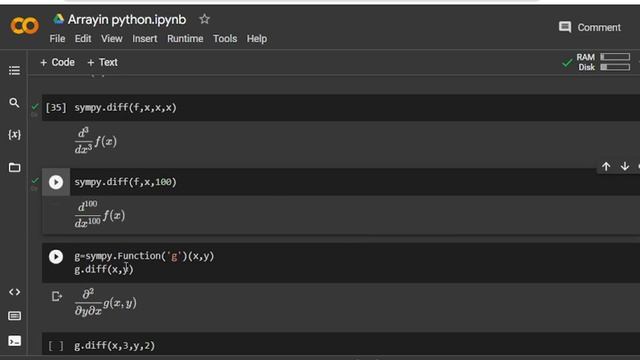640x360 pixels.
Task: Open the code snippets panel
Action: (x=14, y=292)
